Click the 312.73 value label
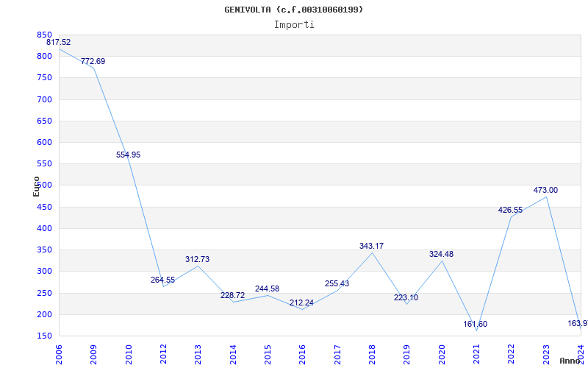The image size is (588, 368). pos(197,260)
